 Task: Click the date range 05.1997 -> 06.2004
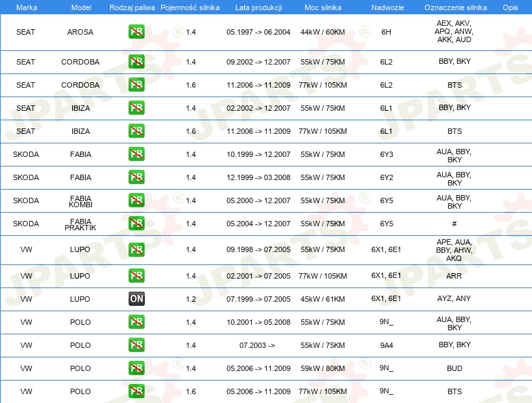(259, 32)
